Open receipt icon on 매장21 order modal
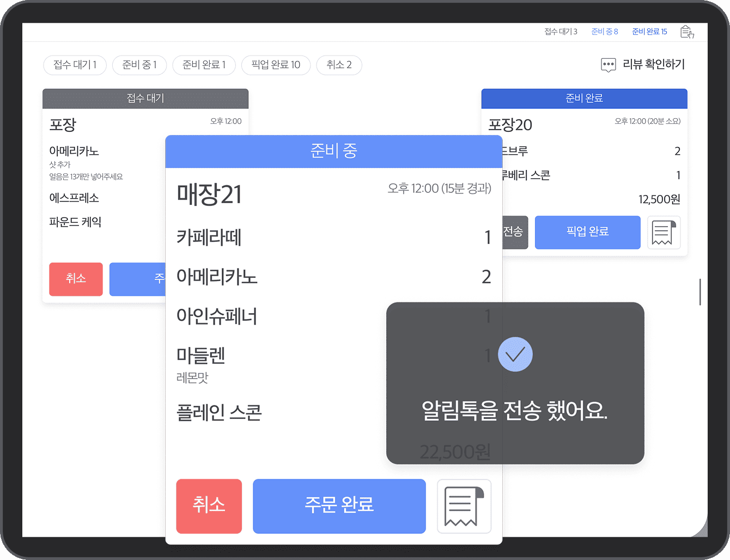 [464, 506]
